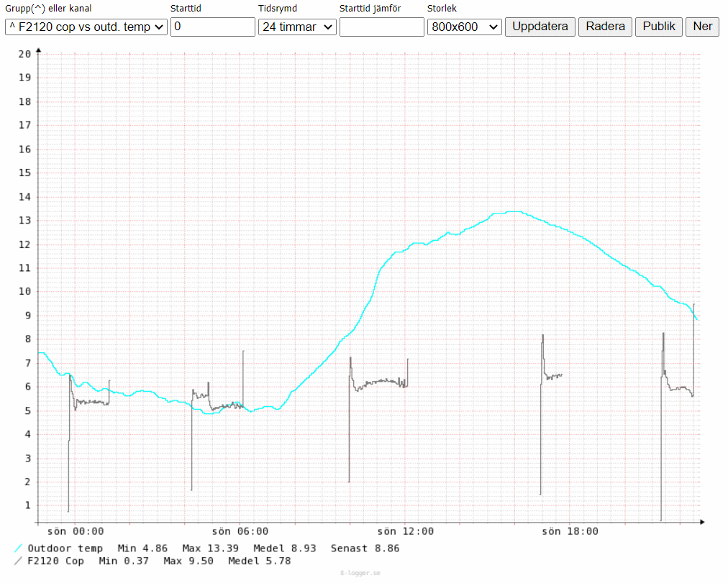Hit the Ner button
Screen dimensions: 728x583
[702, 27]
